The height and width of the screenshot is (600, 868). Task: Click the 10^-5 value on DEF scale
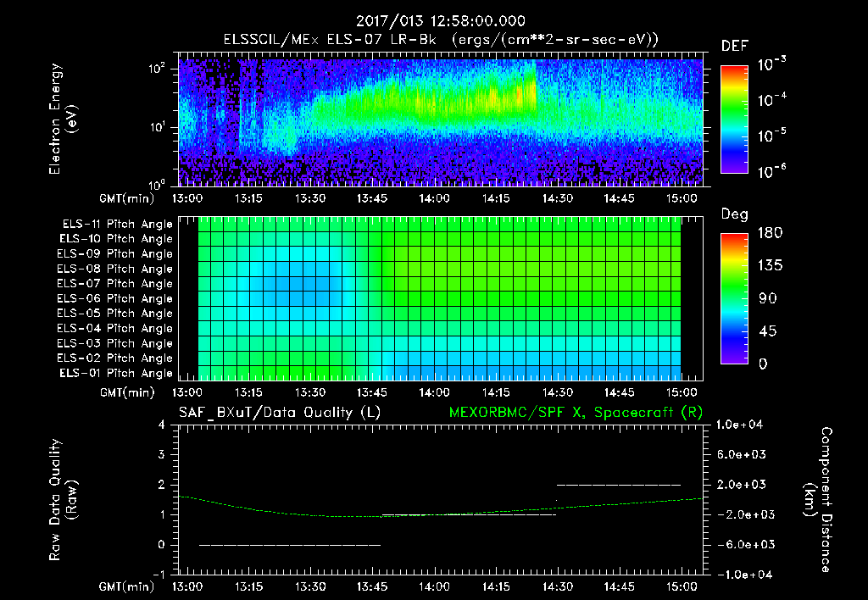click(x=771, y=135)
